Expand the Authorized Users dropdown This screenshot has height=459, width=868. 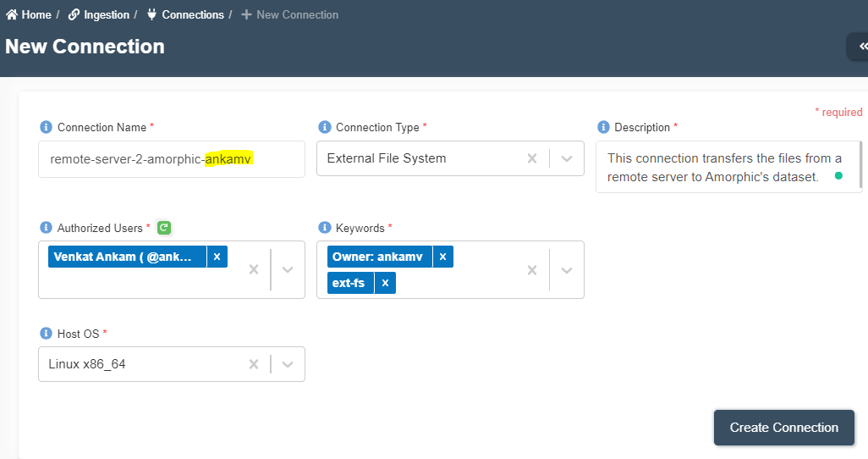[288, 269]
